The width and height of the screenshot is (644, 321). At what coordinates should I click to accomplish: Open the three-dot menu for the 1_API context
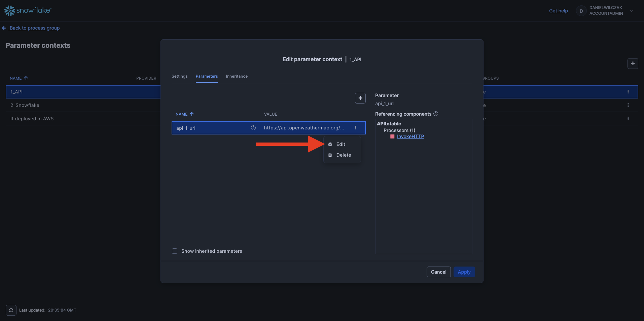click(628, 92)
